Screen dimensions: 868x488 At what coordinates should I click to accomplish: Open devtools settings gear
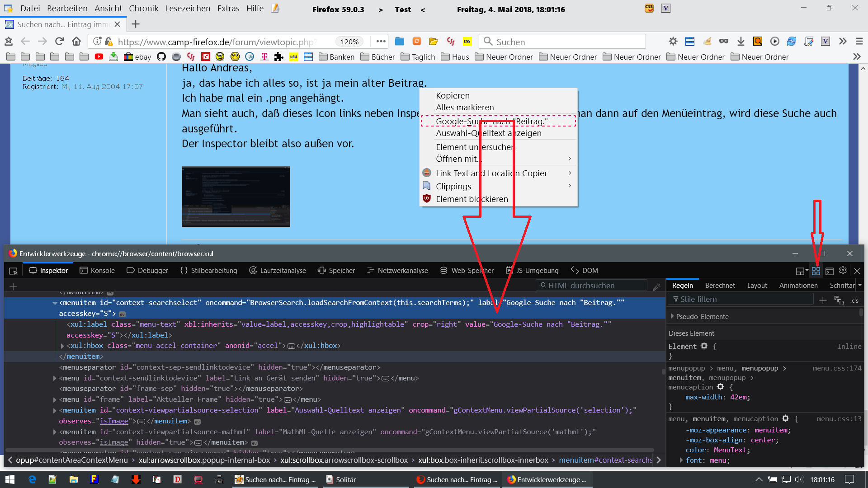click(x=843, y=270)
